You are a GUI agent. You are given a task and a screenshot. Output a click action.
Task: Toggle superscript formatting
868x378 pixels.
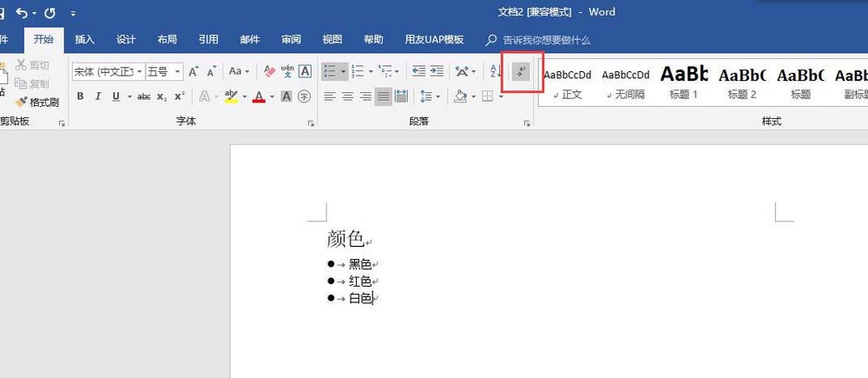180,96
